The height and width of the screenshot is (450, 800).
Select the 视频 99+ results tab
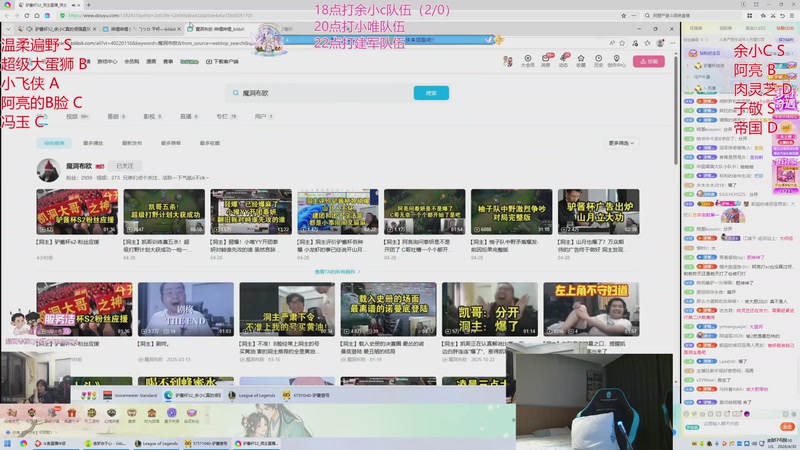77,116
